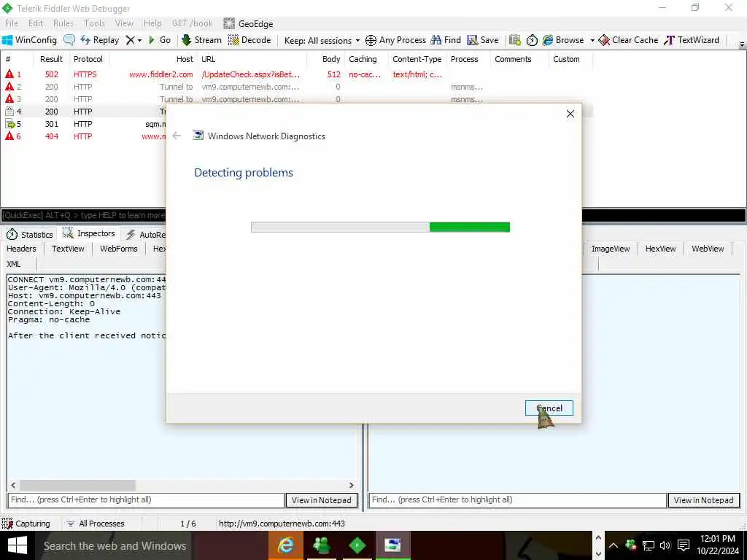Change All Processes filter in status bar
The image size is (747, 560).
pos(95,524)
